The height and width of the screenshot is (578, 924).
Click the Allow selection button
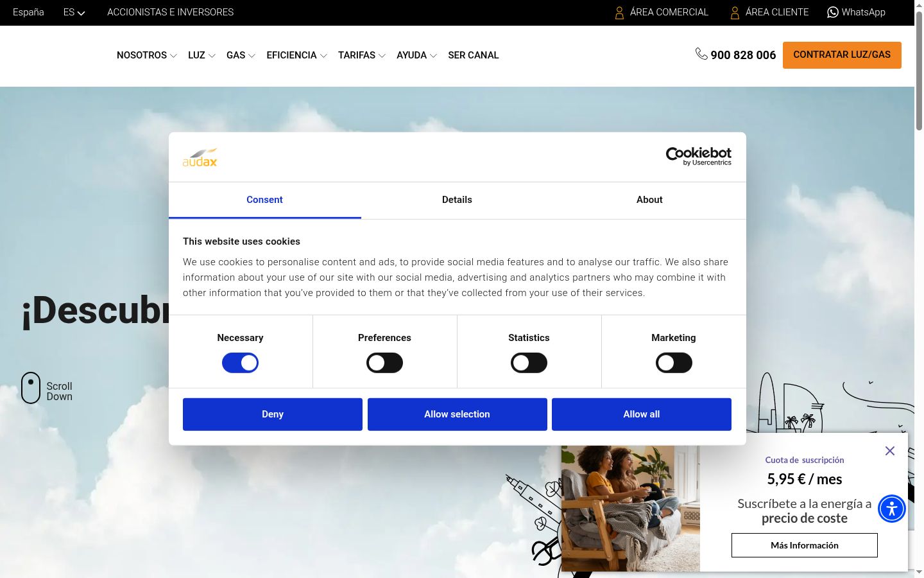coord(457,414)
